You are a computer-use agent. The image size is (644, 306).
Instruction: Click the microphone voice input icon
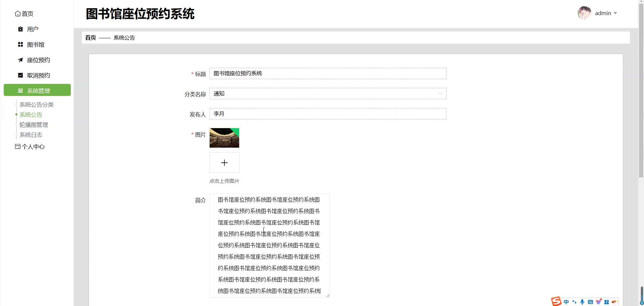click(582, 302)
